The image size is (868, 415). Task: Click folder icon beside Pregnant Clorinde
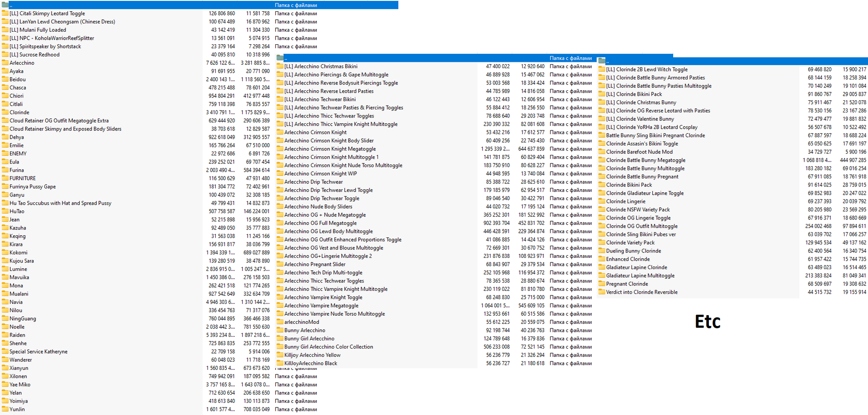[602, 284]
